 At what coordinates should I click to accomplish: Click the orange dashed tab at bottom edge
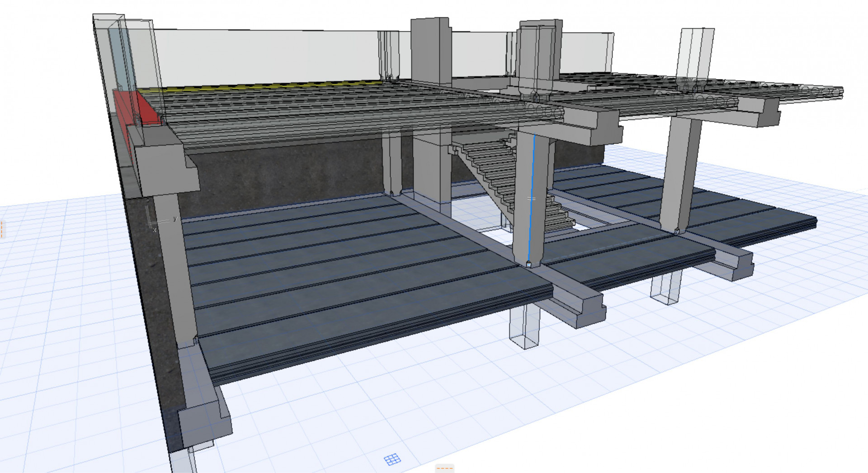444,468
